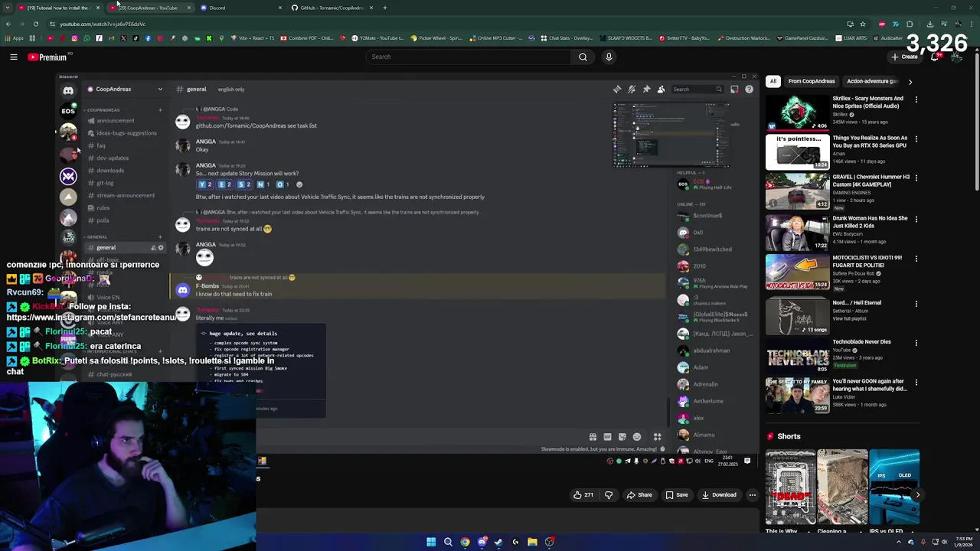980x551 pixels.
Task: Bookmark this page with star icon
Action: tap(862, 24)
